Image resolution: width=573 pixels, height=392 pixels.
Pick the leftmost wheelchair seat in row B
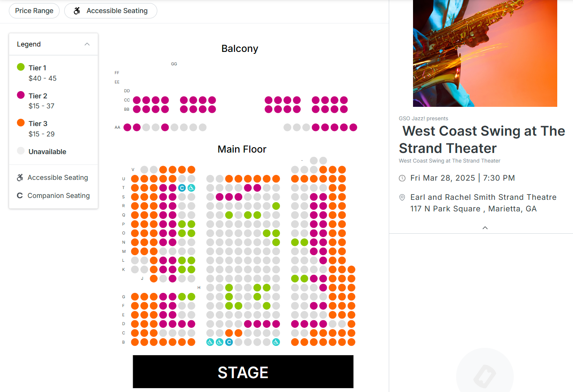pyautogui.click(x=210, y=342)
